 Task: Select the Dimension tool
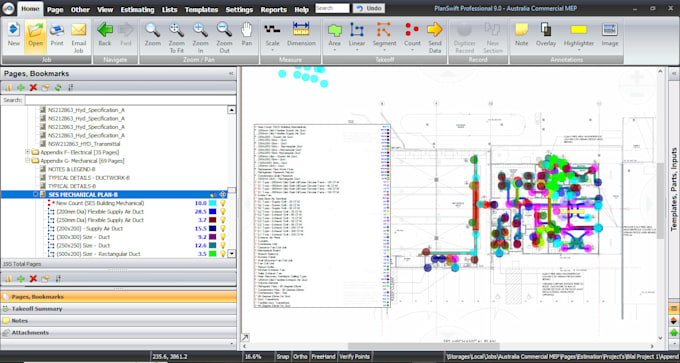[301, 35]
